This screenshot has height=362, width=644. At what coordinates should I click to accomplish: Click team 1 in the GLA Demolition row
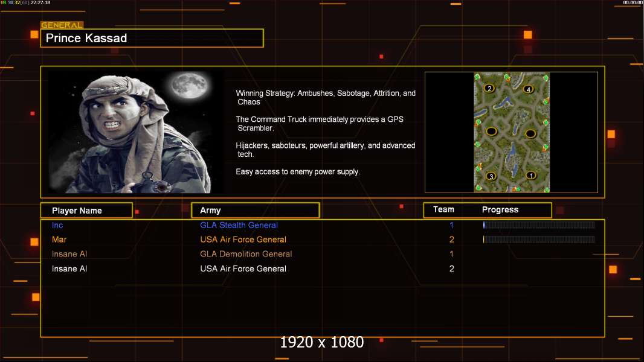pos(451,254)
